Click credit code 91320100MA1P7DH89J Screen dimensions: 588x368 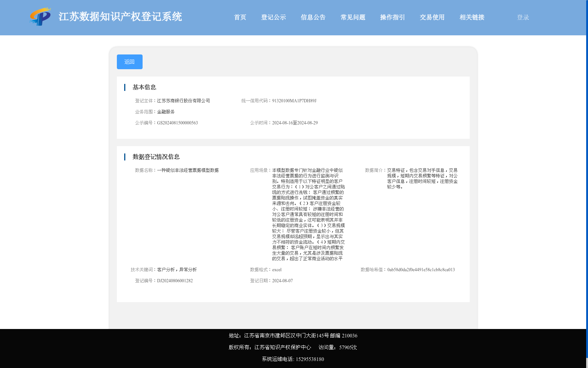tap(294, 101)
